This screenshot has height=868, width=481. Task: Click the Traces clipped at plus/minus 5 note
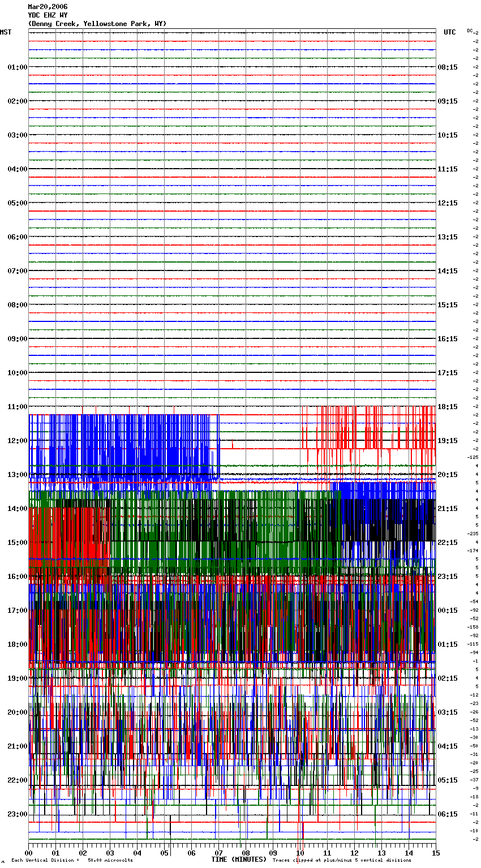(x=342, y=861)
